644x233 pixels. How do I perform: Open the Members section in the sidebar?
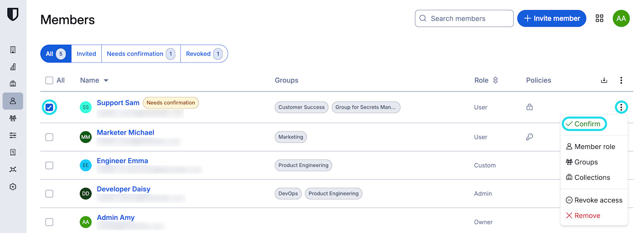[13, 101]
